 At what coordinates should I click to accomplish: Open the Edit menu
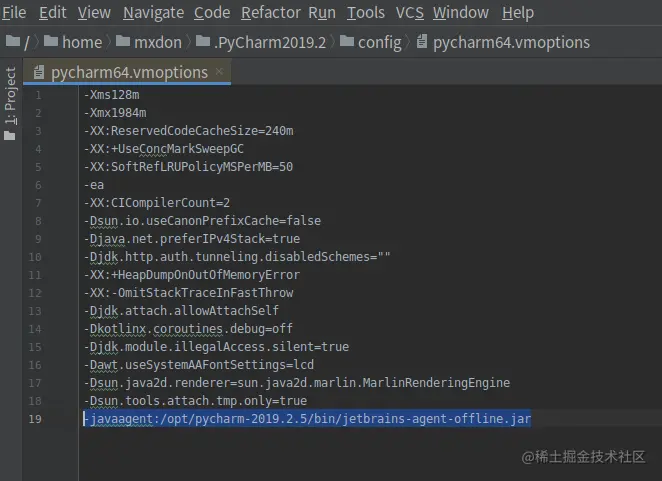click(52, 13)
